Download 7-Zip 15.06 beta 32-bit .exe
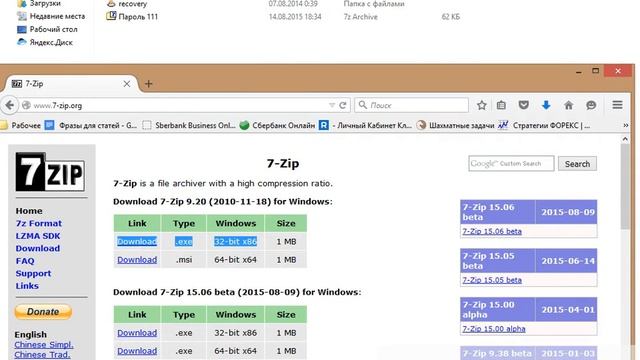This screenshot has height=360, width=640. coord(137,333)
